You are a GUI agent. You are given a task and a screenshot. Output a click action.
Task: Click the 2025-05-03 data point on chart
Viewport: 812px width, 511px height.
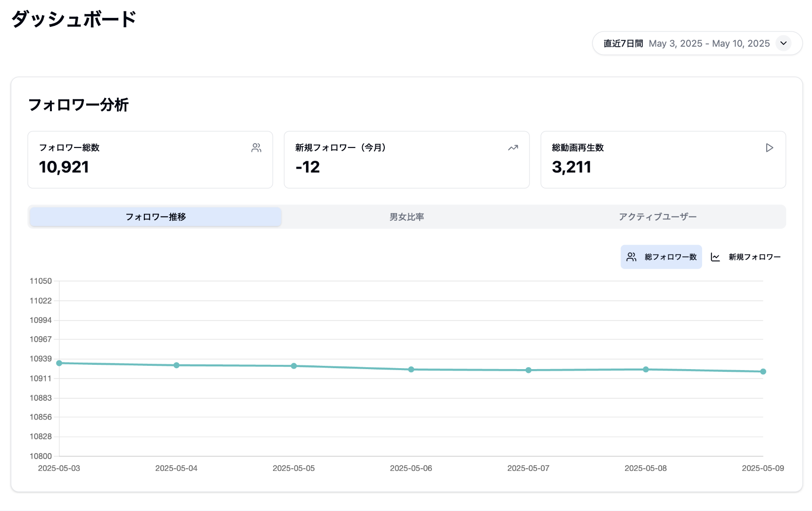[59, 363]
